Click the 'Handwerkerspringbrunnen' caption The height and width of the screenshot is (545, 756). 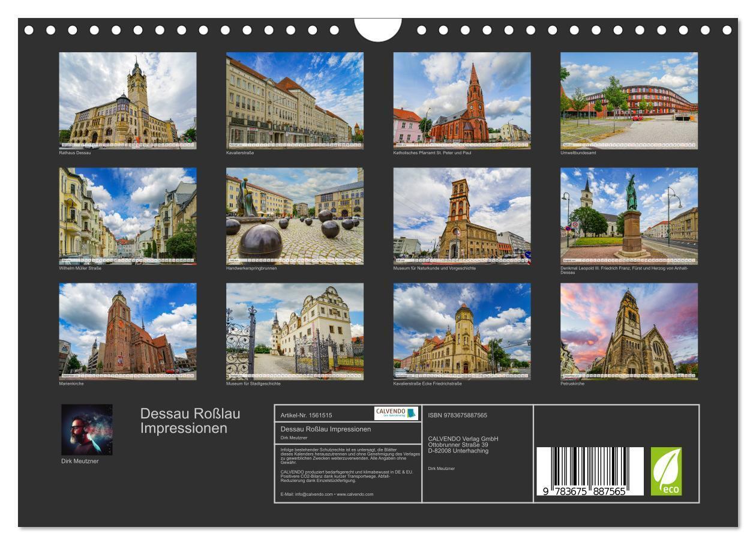coord(252,268)
